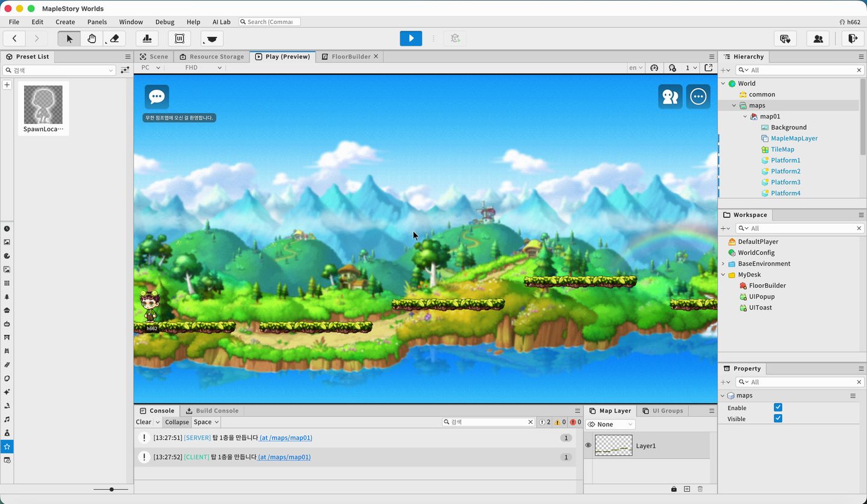Click the blue Play button
The image size is (867, 504).
pyautogui.click(x=411, y=39)
